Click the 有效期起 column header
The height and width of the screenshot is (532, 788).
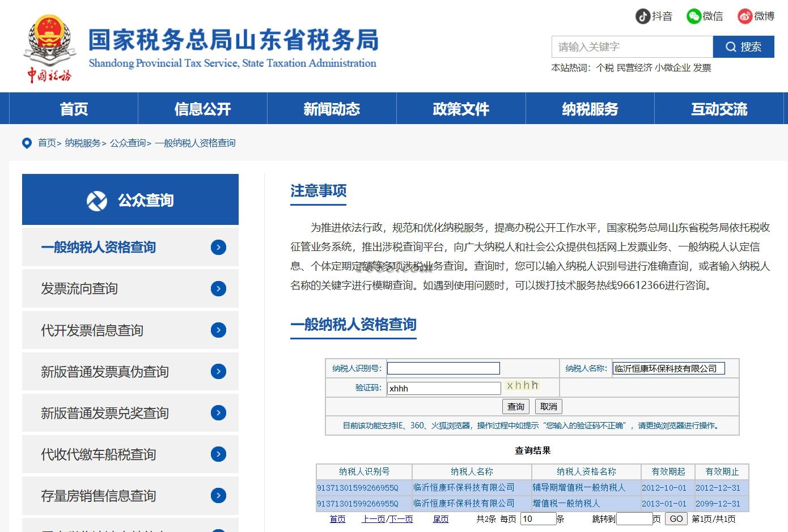668,471
